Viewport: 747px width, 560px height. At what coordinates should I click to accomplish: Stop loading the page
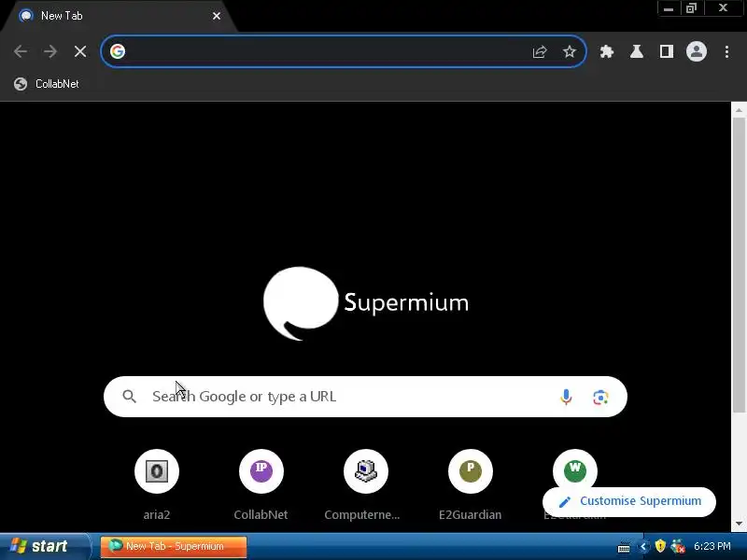click(x=80, y=51)
